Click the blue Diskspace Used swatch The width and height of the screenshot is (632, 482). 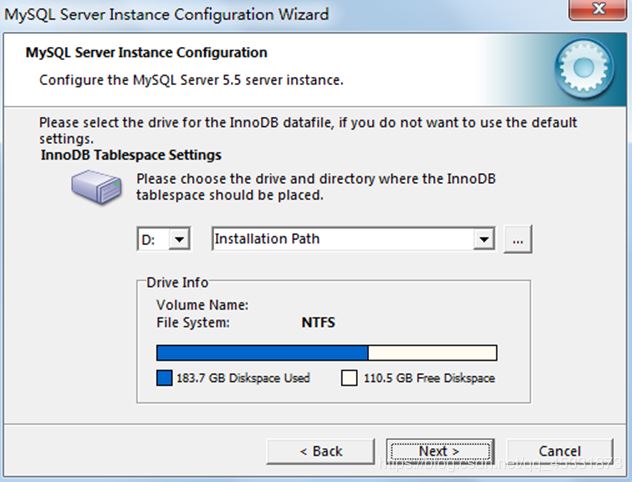[164, 378]
